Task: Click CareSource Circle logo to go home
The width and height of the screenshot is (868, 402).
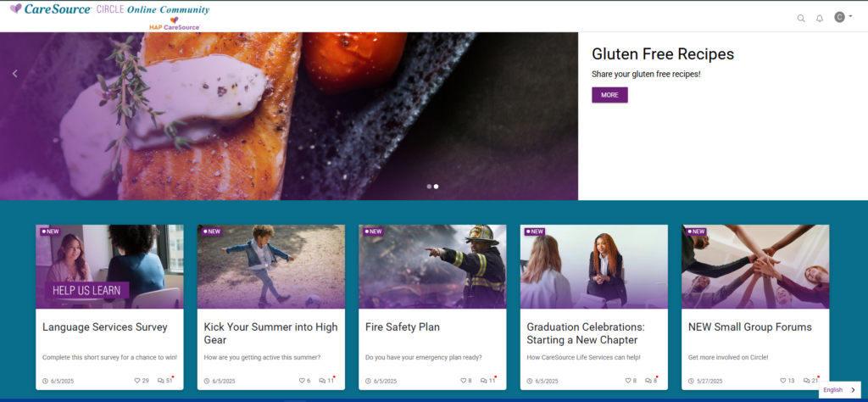Action: [109, 9]
